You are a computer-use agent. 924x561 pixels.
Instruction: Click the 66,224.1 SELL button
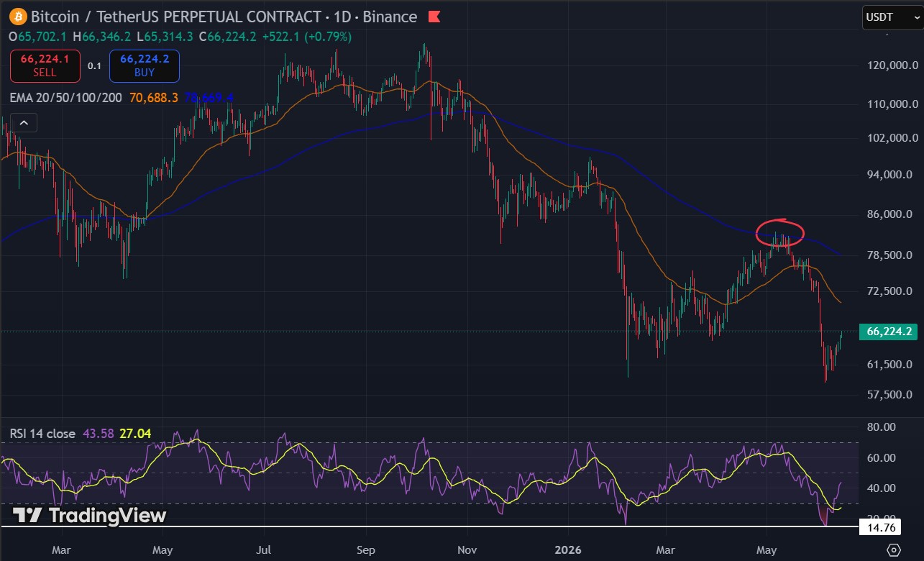[x=45, y=65]
